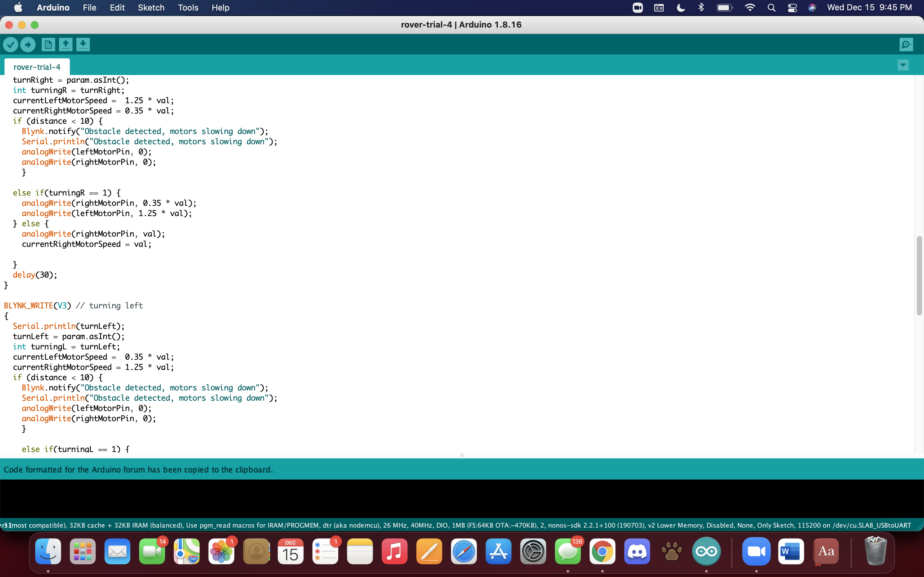Click the date and time clock
The image size is (924, 577).
coord(869,8)
